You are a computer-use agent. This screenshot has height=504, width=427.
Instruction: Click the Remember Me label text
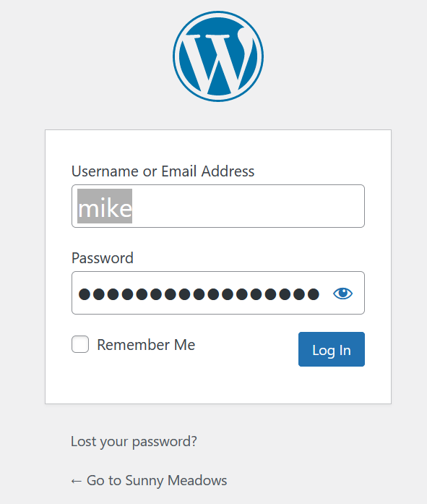click(146, 345)
